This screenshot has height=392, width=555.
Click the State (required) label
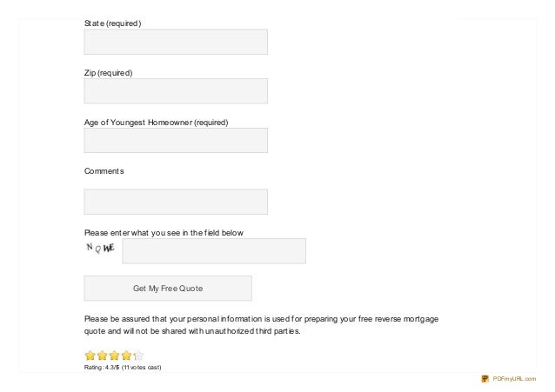[x=112, y=23]
